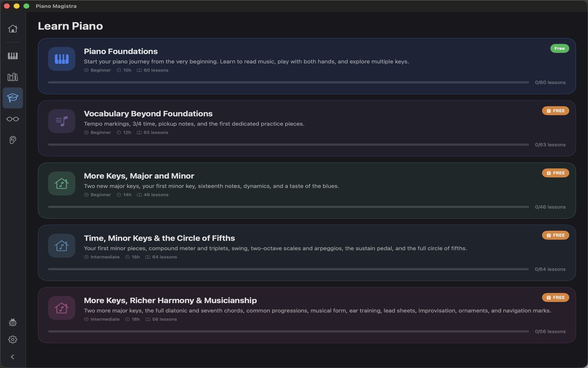Click the Vocabulary Beyond Foundations note icon
Screen dimensions: 588x368
pyautogui.click(x=62, y=121)
